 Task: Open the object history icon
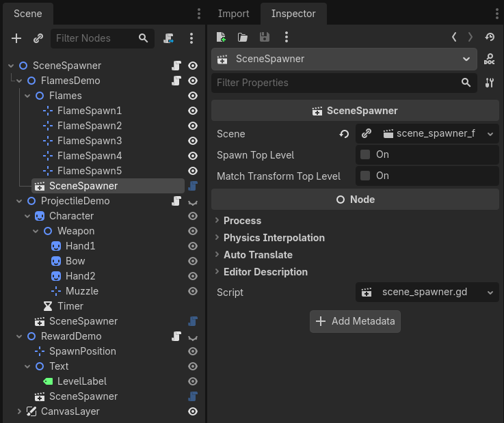490,37
